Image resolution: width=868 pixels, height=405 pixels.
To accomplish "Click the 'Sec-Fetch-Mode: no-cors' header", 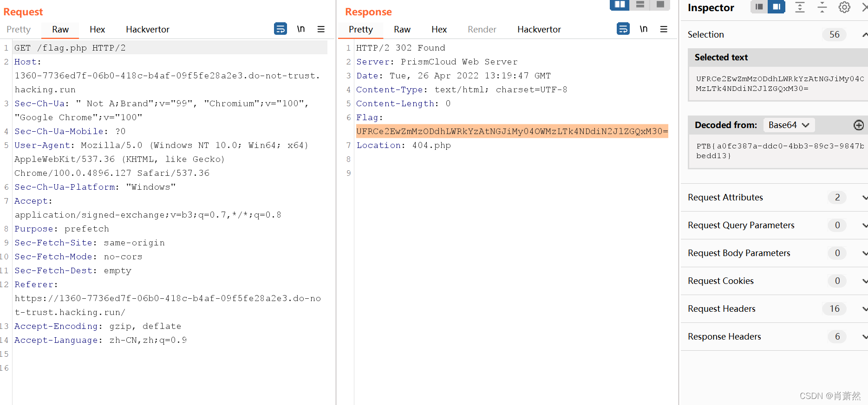I will tap(78, 257).
